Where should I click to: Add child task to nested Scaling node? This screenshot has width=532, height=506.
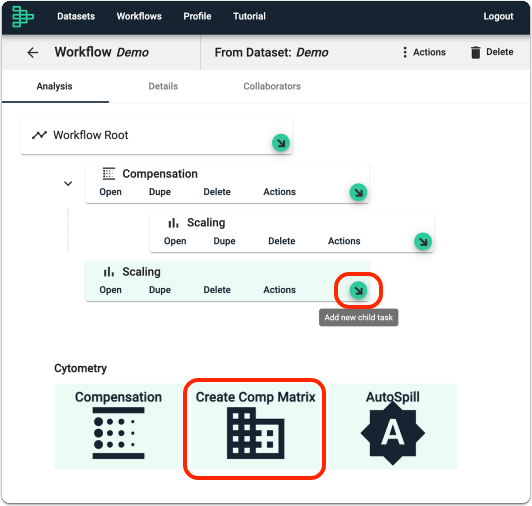pos(423,241)
